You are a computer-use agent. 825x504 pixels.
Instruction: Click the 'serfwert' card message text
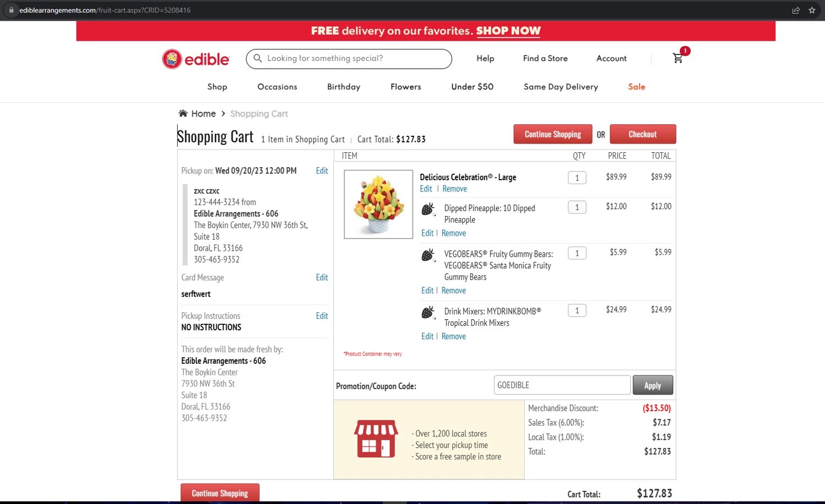click(196, 294)
